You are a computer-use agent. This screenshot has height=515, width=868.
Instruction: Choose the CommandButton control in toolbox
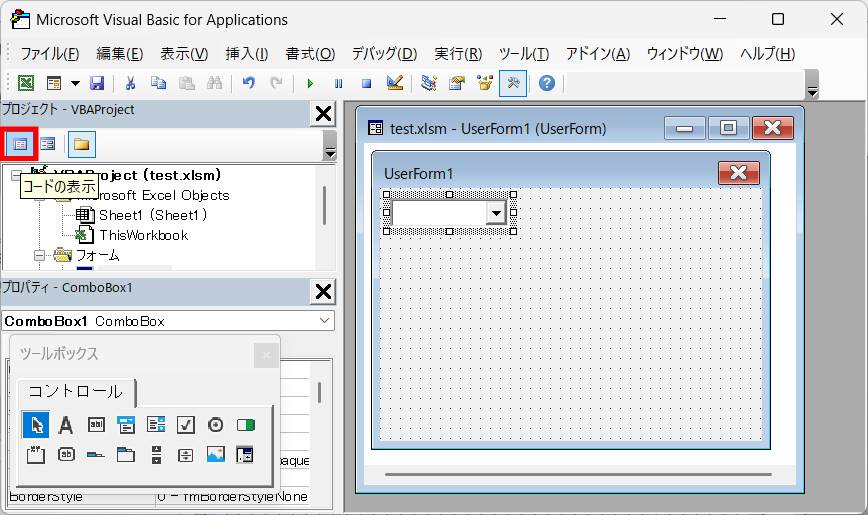pyautogui.click(x=66, y=455)
